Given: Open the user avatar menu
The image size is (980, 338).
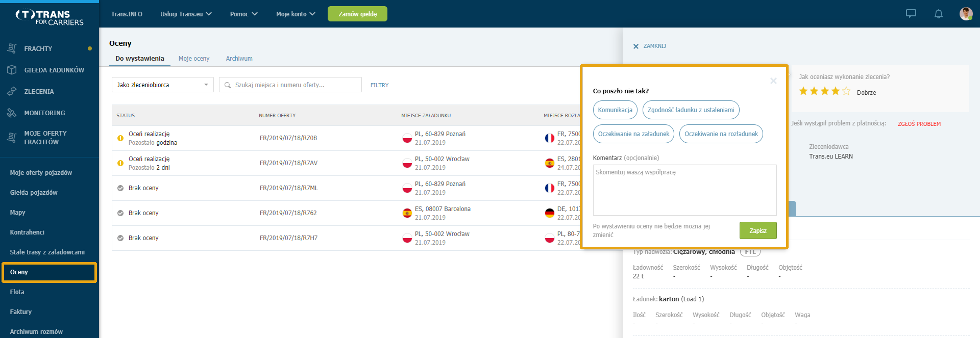Looking at the screenshot, I should coord(966,14).
